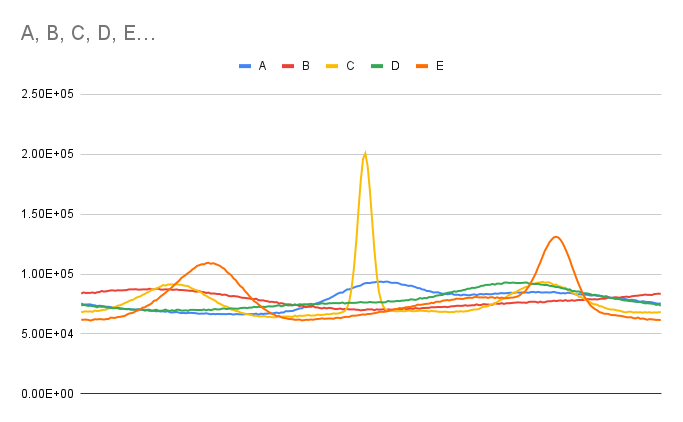This screenshot has height=422, width=683.
Task: Select the top of the left orange hump
Action: [209, 263]
